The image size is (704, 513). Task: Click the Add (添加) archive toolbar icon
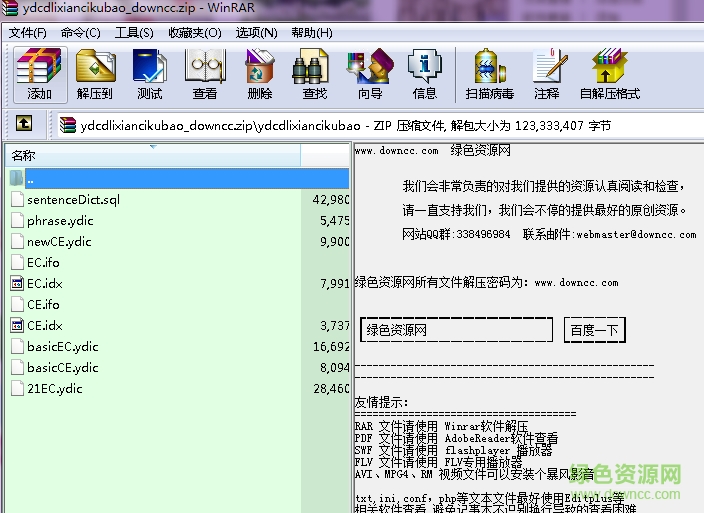click(x=39, y=74)
